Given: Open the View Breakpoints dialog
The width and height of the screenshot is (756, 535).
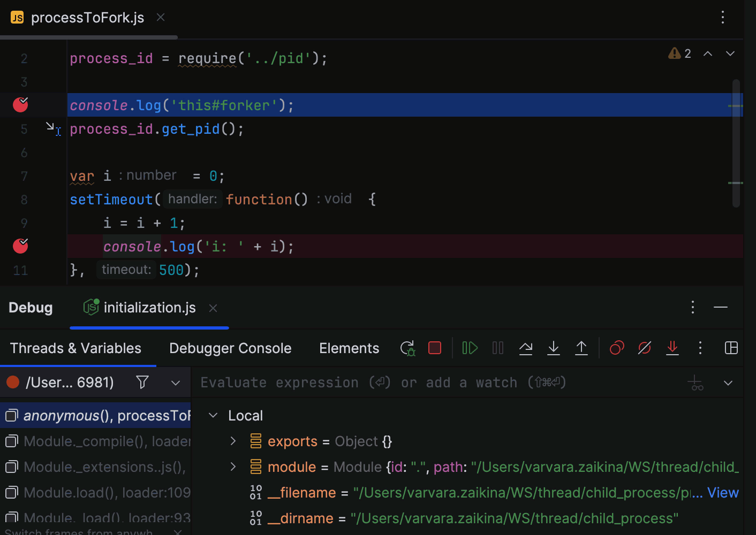Looking at the screenshot, I should pos(616,348).
